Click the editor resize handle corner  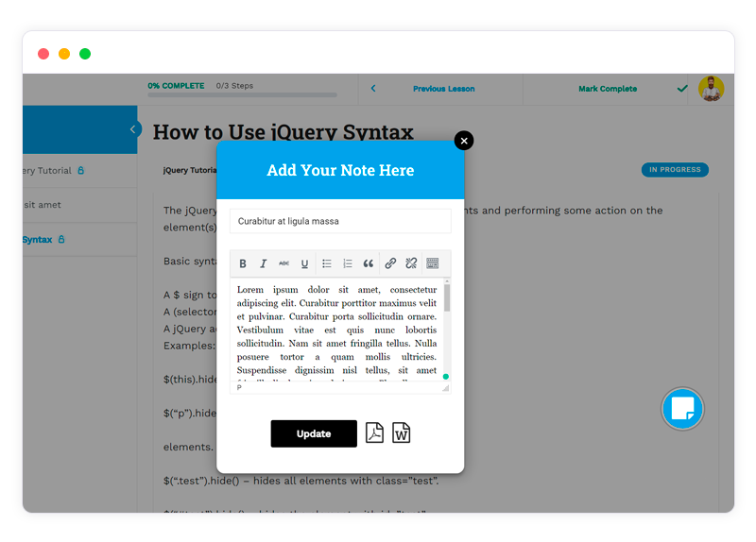tap(446, 388)
